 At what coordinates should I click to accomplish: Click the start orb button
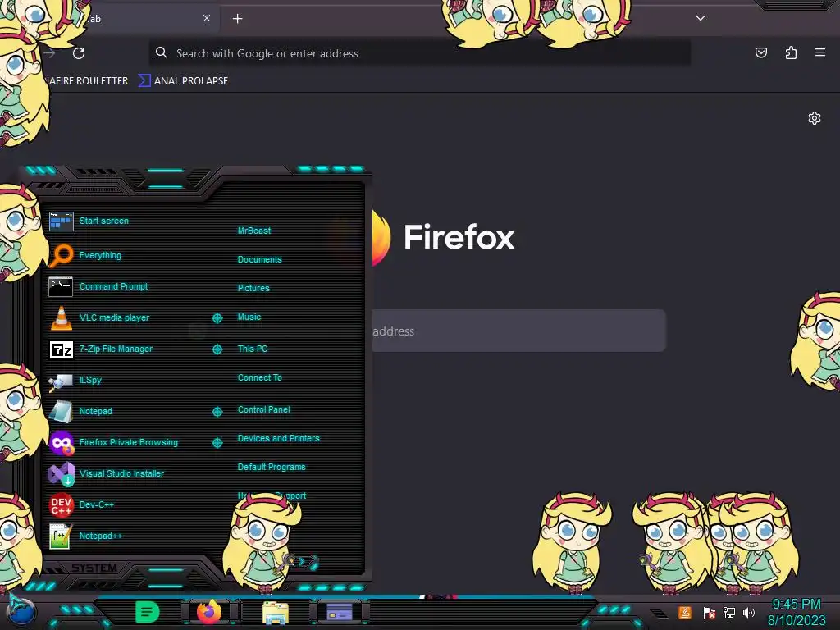tap(21, 611)
